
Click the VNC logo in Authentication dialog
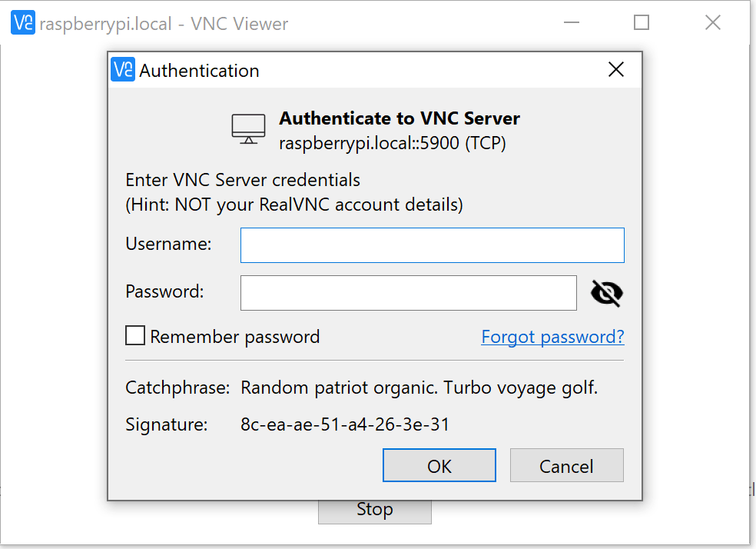(123, 70)
